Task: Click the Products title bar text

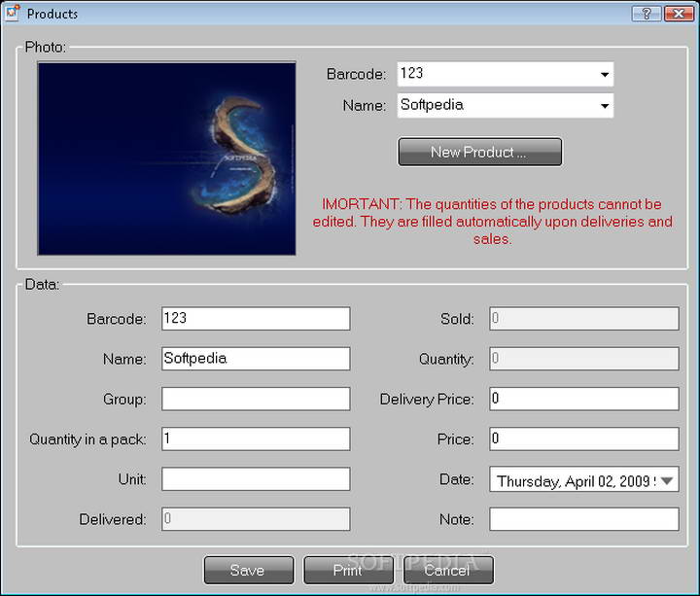Action: tap(52, 14)
